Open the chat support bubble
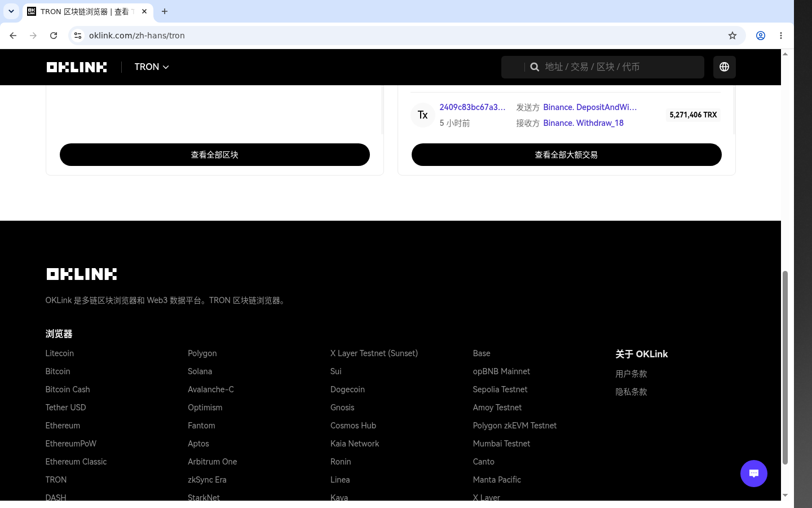Image resolution: width=812 pixels, height=508 pixels. coord(754,474)
